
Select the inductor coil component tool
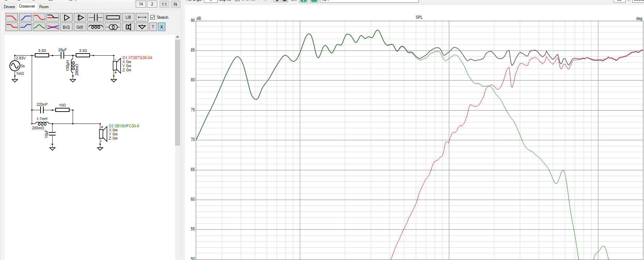pos(96,27)
